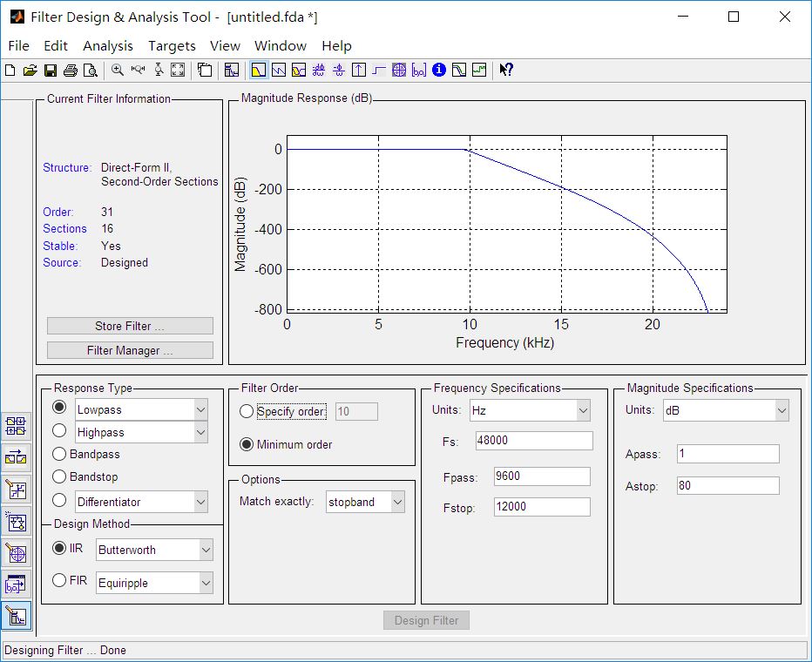Choose the Bandpass radio button
The width and height of the screenshot is (812, 662).
[59, 454]
